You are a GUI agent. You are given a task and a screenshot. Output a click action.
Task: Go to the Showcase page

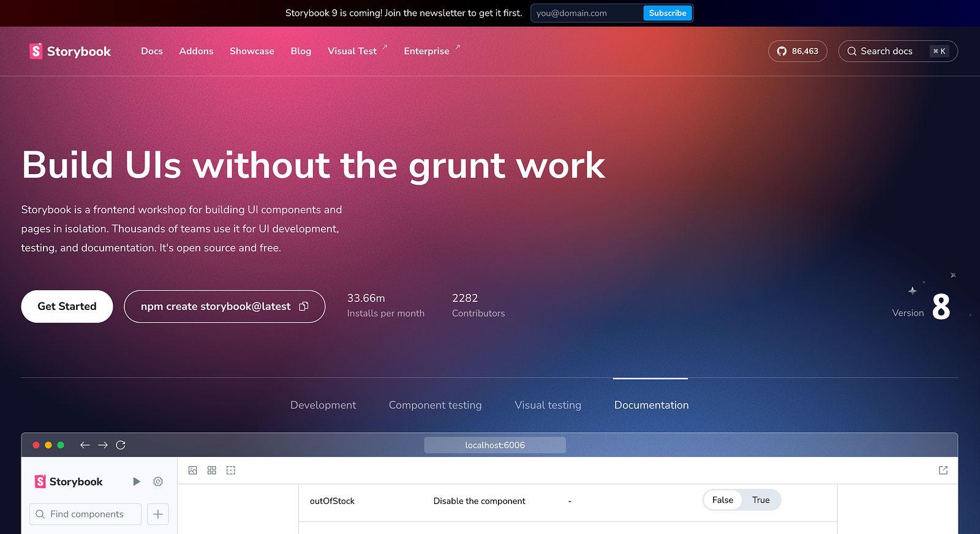point(252,51)
